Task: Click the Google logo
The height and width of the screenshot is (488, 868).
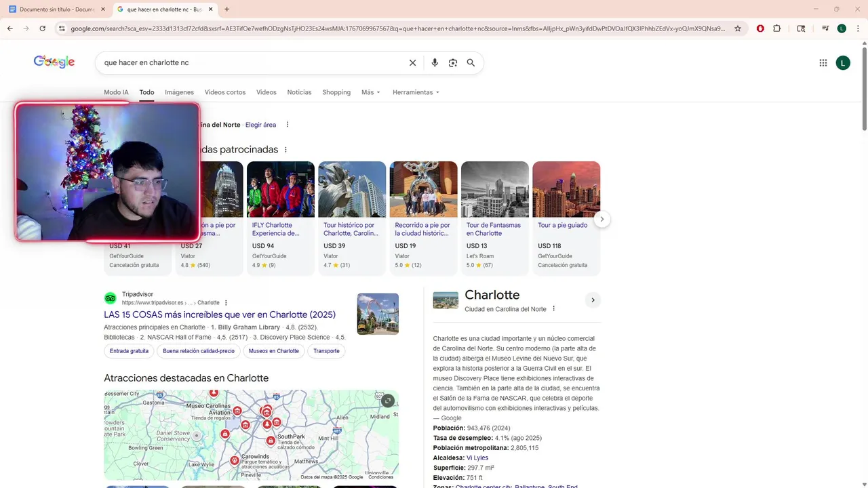Action: 54,62
